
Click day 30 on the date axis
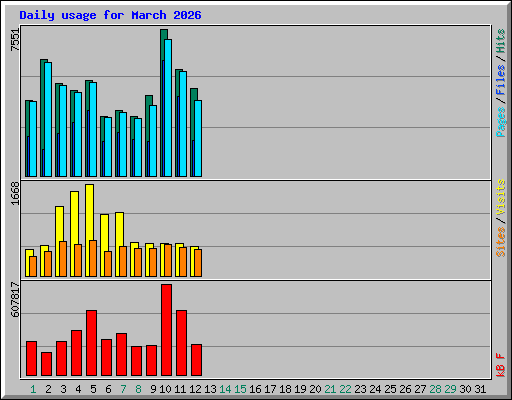pos(465,389)
